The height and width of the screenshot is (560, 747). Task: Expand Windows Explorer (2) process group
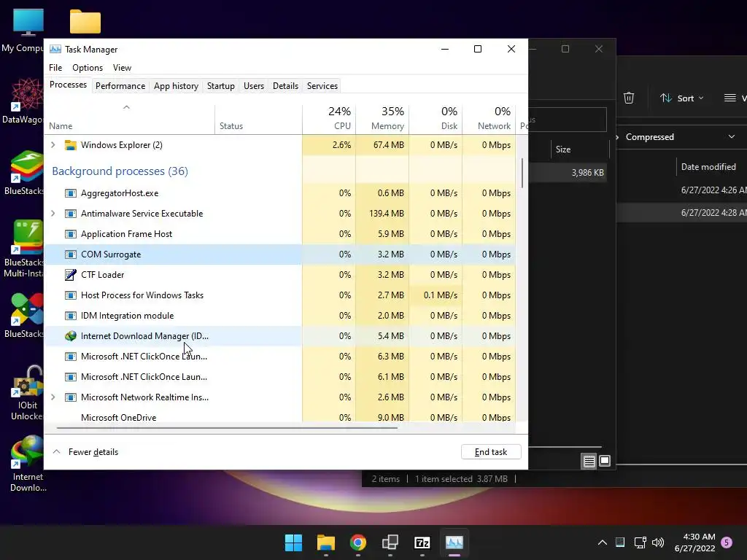click(x=53, y=145)
